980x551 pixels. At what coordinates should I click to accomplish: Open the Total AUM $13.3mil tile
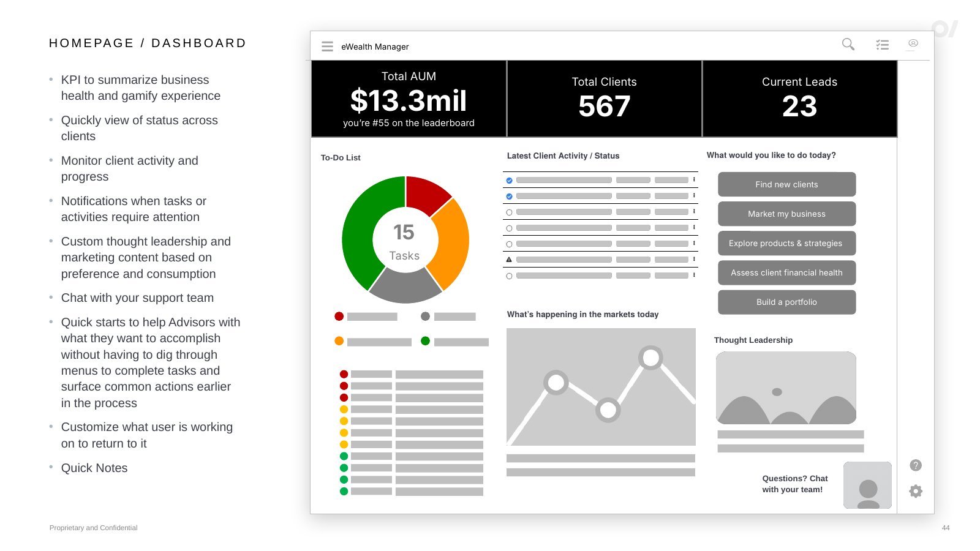[409, 99]
